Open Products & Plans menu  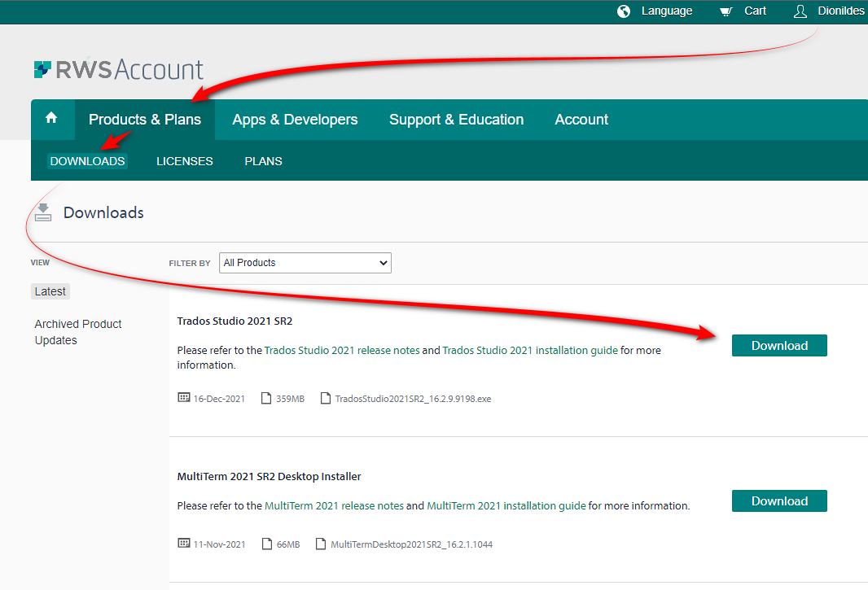pyautogui.click(x=145, y=120)
